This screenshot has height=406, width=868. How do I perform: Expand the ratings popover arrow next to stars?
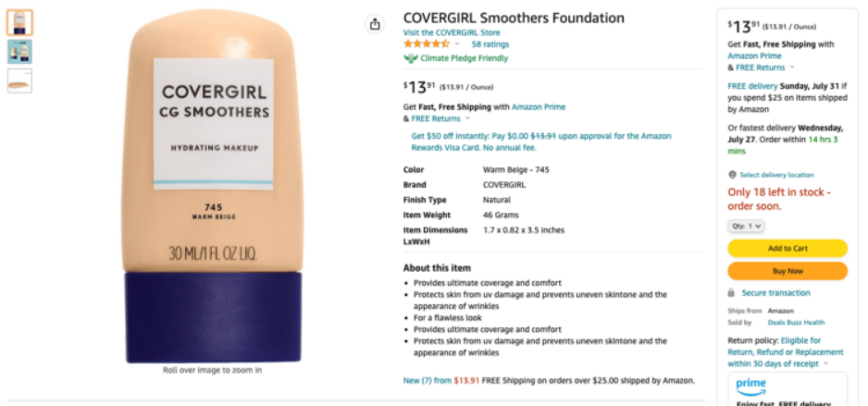tap(457, 44)
